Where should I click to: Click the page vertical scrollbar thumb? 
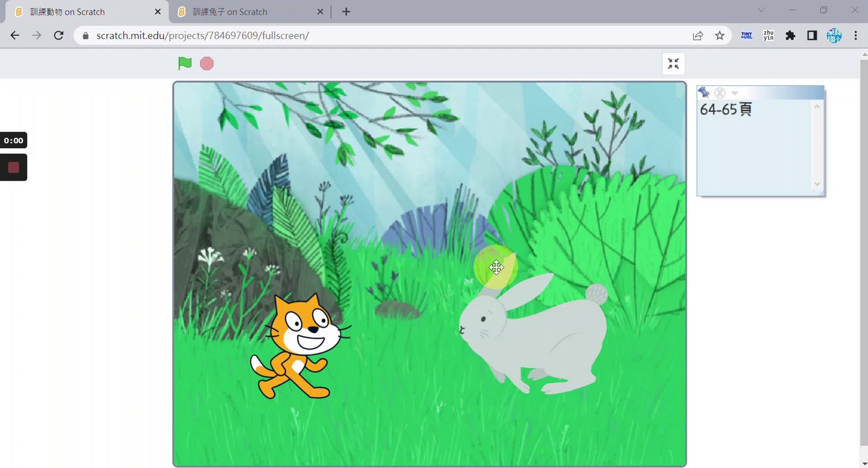863,252
